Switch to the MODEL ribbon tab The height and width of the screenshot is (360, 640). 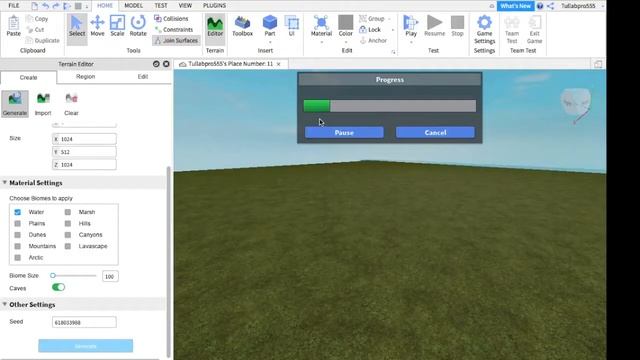pyautogui.click(x=133, y=6)
